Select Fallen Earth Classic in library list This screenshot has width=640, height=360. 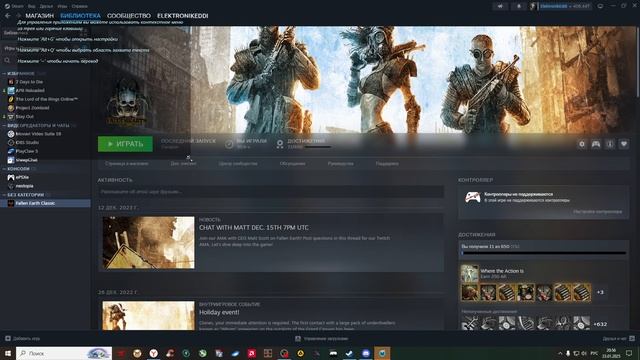coord(45,203)
